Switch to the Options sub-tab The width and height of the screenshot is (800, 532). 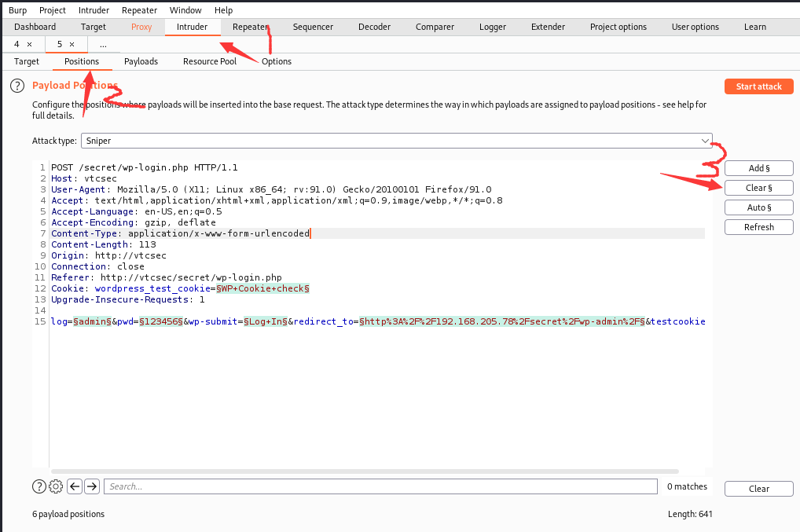coord(277,62)
